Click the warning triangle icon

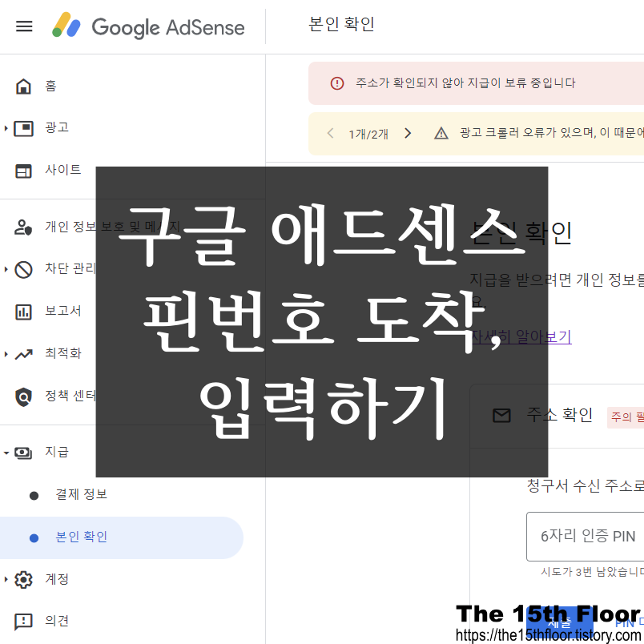tap(441, 134)
